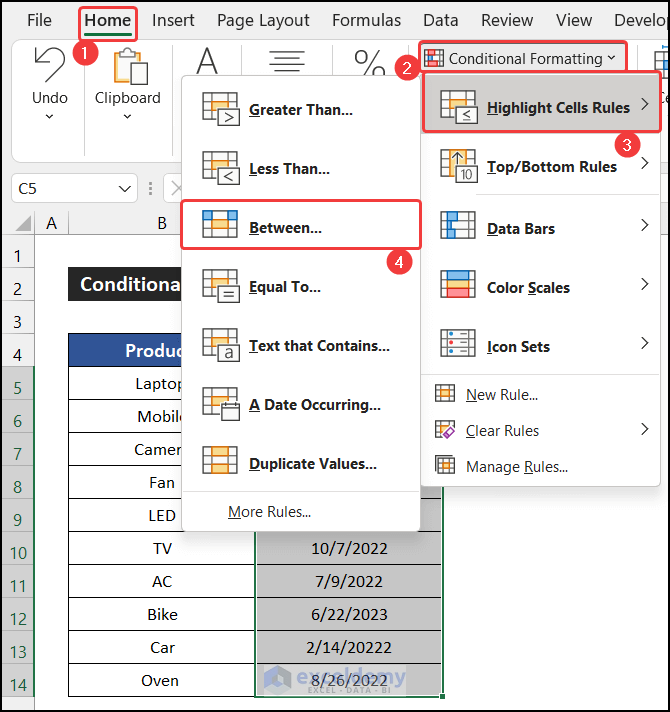The height and width of the screenshot is (712, 670).
Task: Click the formula bar cancel X button
Action: point(175,188)
